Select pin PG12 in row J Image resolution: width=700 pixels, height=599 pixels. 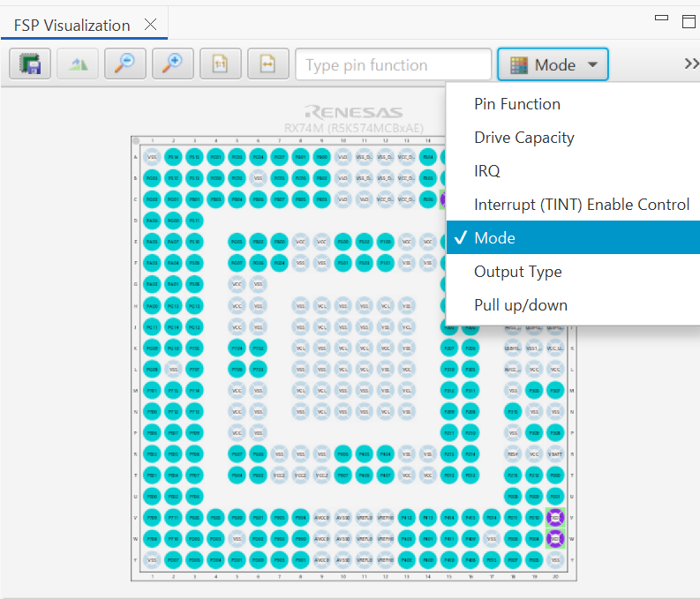pos(195,327)
